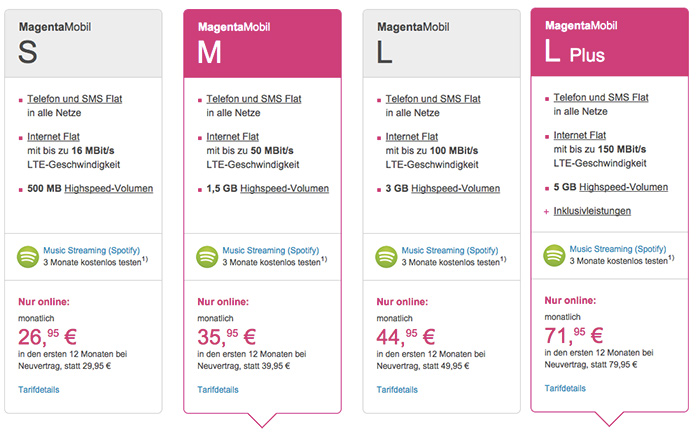Select the MagentaMobil M tariff header
The width and height of the screenshot is (700, 434).
click(262, 44)
